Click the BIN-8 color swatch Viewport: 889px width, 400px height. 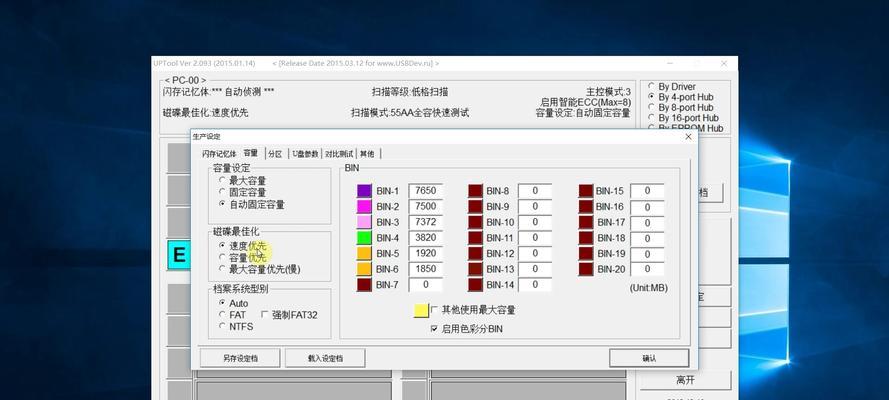coord(475,191)
